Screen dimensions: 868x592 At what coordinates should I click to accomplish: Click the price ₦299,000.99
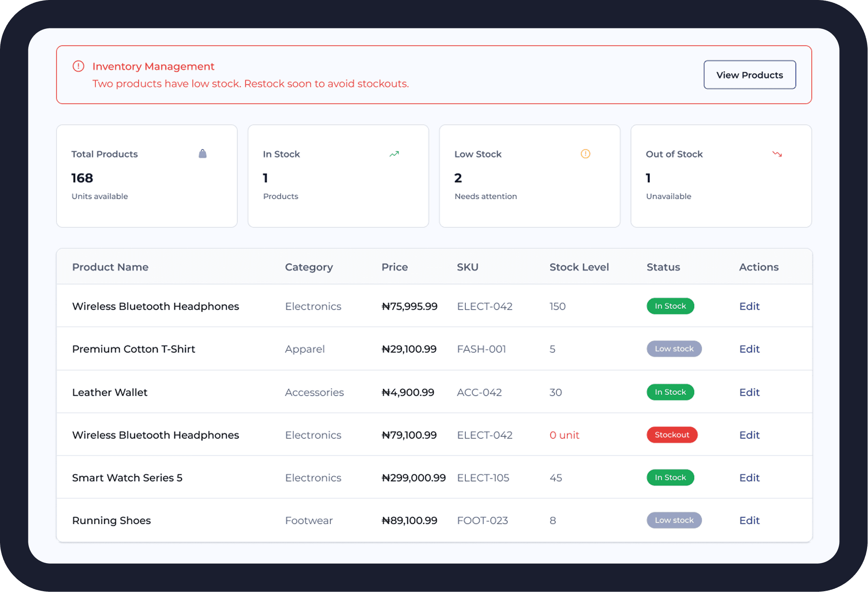[x=414, y=478]
